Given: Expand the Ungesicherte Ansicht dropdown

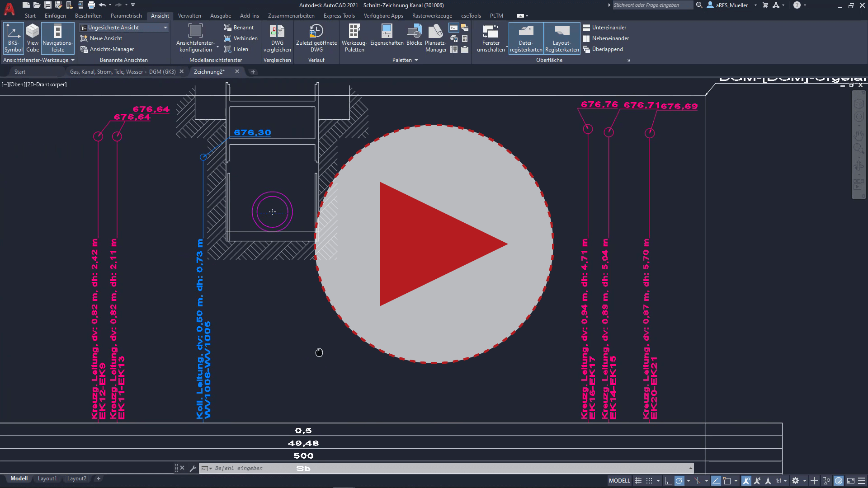Looking at the screenshot, I should click(x=165, y=28).
